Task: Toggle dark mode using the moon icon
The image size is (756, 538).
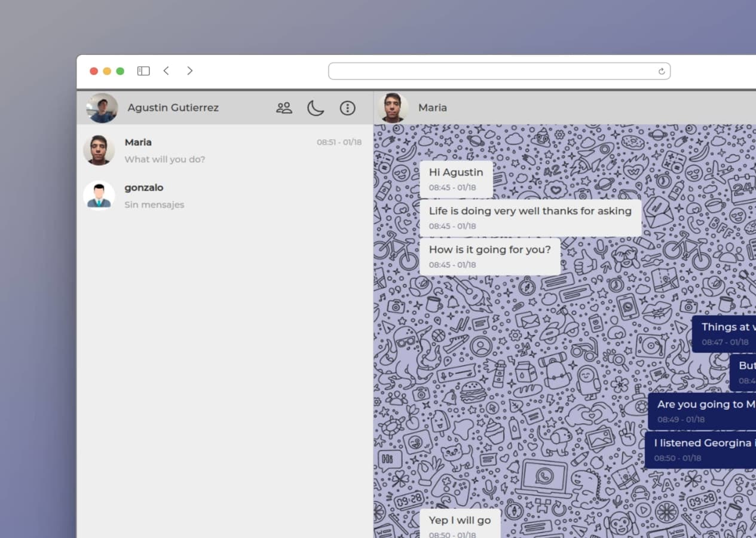Action: (316, 108)
